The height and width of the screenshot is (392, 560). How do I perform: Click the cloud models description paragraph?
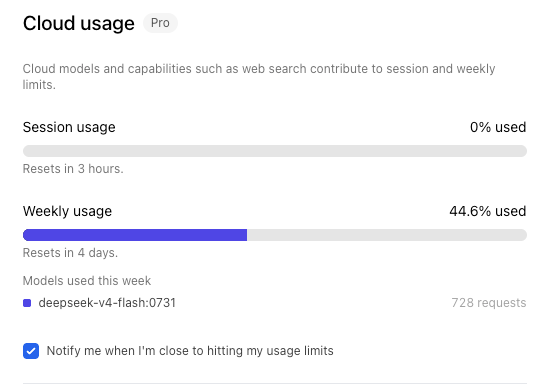coord(259,77)
